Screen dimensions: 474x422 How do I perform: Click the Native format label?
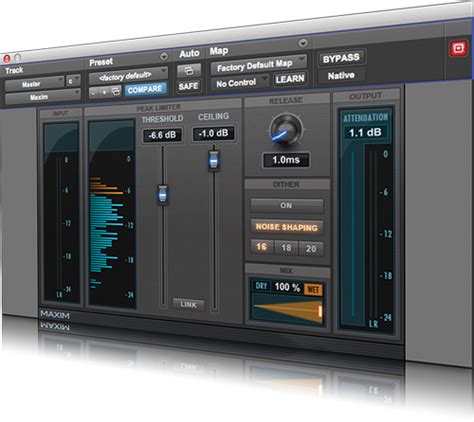(x=341, y=75)
